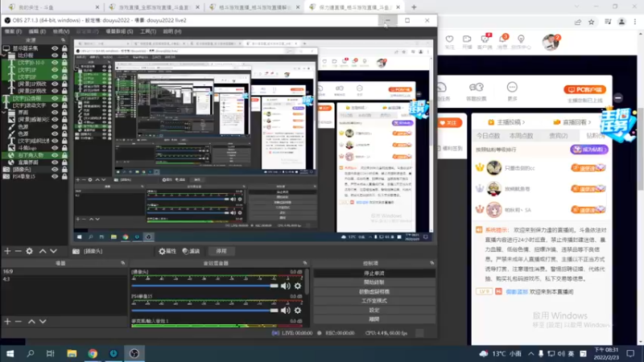Image resolution: width=644 pixels, height=362 pixels.
Task: Move the selected scene down
Action: tap(43, 321)
